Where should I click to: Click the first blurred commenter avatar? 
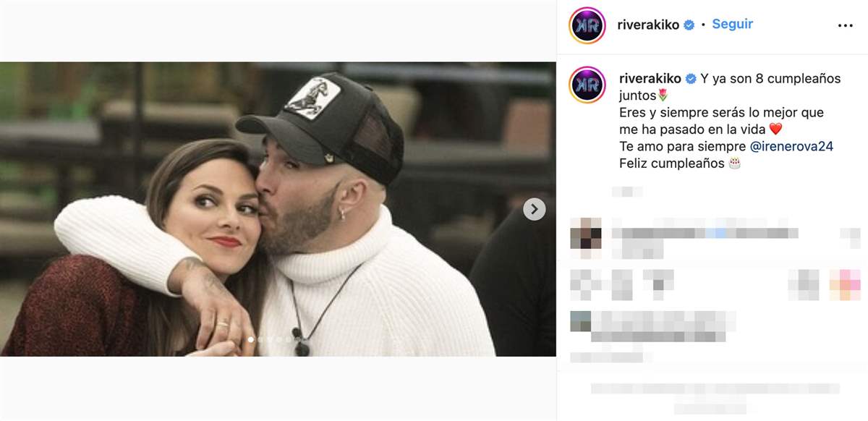pos(585,237)
